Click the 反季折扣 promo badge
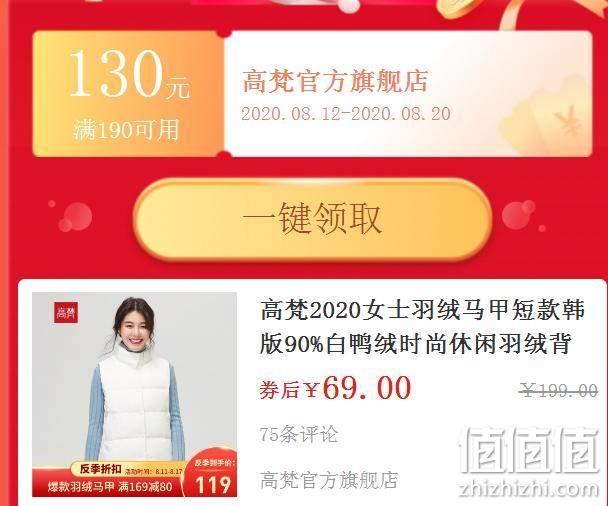608x506 pixels. pos(100,469)
